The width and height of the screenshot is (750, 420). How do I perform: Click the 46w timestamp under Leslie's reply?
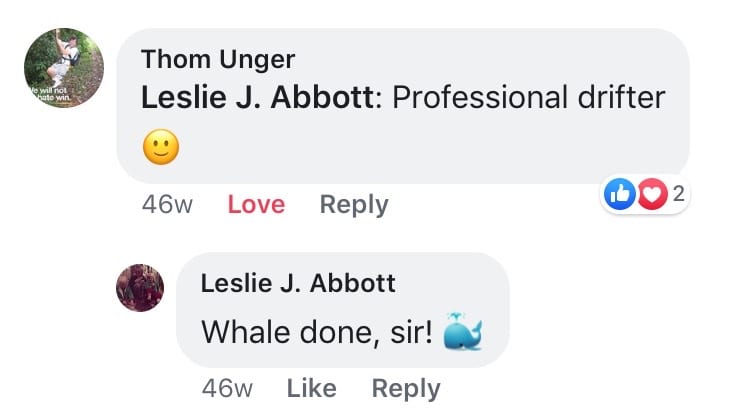pyautogui.click(x=227, y=388)
